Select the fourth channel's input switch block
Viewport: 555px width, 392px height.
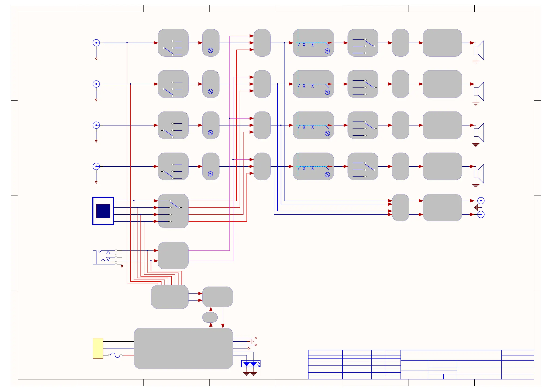[x=173, y=166]
